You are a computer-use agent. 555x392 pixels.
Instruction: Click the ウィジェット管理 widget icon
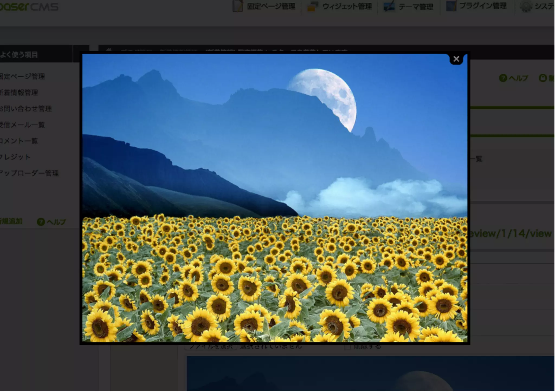point(312,6)
